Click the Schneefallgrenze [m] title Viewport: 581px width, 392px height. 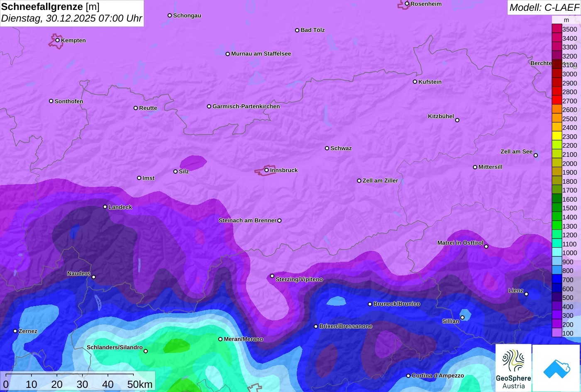coord(50,7)
